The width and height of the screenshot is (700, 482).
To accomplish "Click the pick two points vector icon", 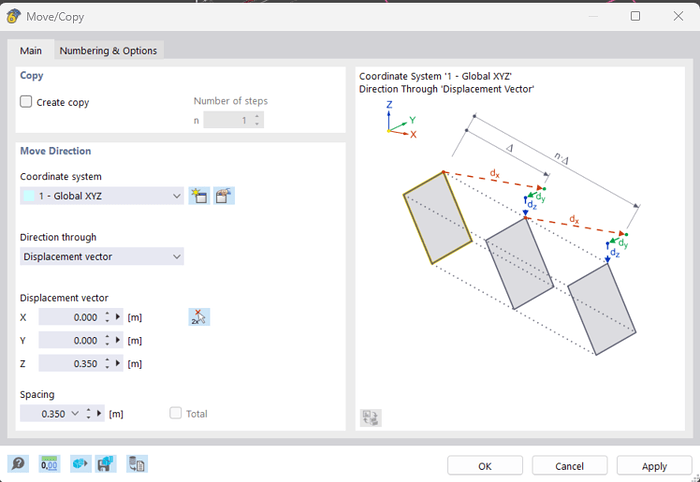I will coord(199,317).
